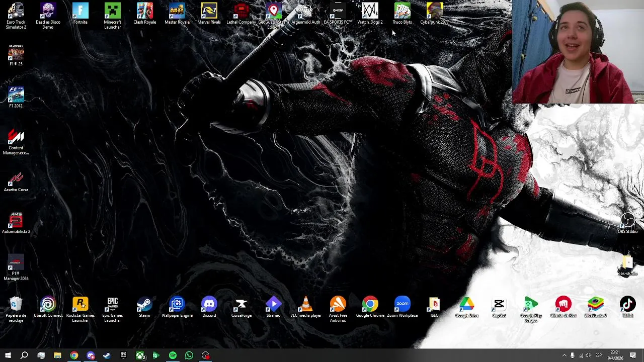
Task: Open File Explorer from the taskbar
Action: coord(57,355)
